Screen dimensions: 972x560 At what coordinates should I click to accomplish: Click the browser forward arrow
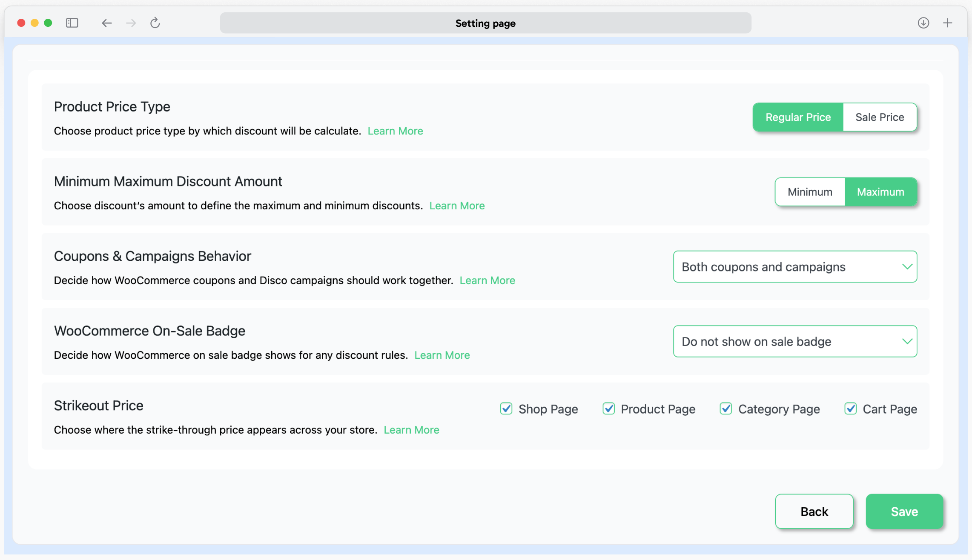[x=131, y=23]
